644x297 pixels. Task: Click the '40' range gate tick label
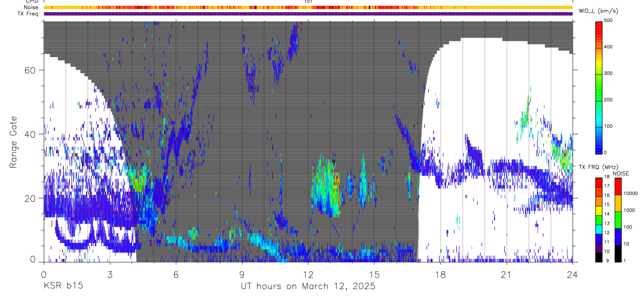(x=29, y=134)
